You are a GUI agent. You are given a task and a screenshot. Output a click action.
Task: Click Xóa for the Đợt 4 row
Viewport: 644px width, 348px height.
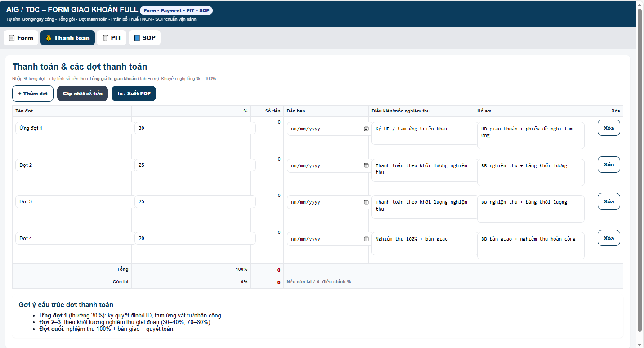[608, 238]
